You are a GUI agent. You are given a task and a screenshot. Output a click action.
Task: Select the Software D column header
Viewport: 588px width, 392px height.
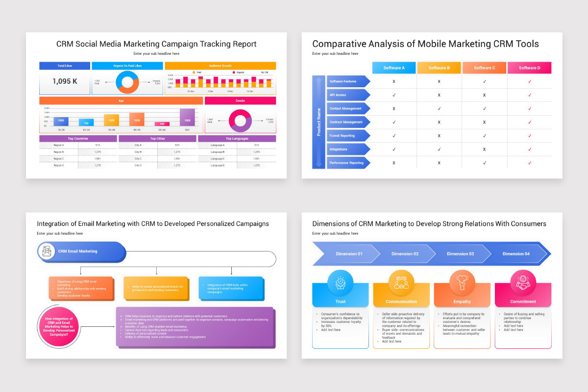pos(529,68)
